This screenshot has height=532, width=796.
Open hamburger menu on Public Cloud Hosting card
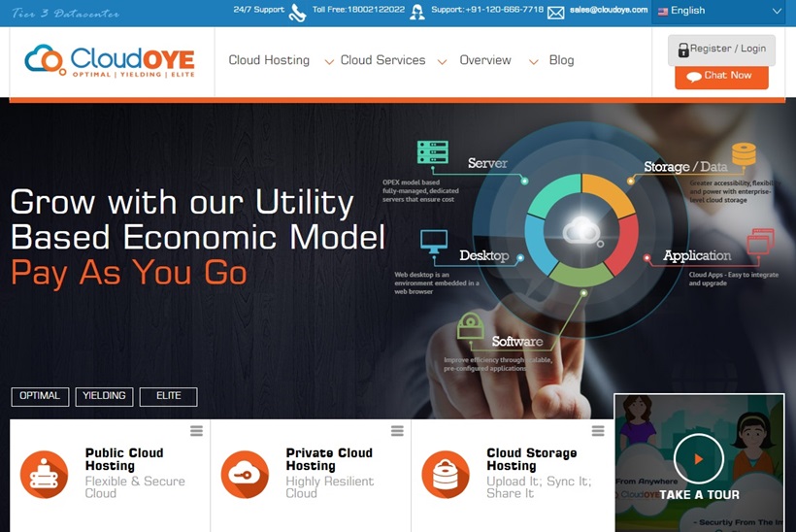point(196,431)
